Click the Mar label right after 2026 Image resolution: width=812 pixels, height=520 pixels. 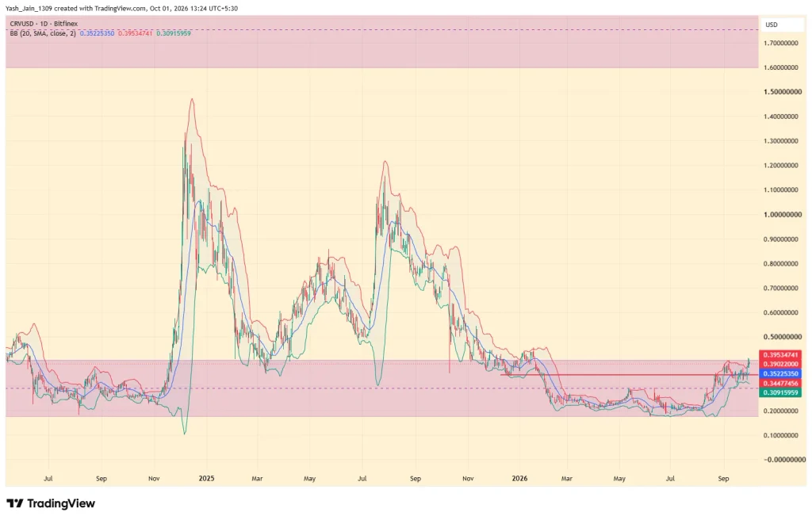tap(567, 479)
